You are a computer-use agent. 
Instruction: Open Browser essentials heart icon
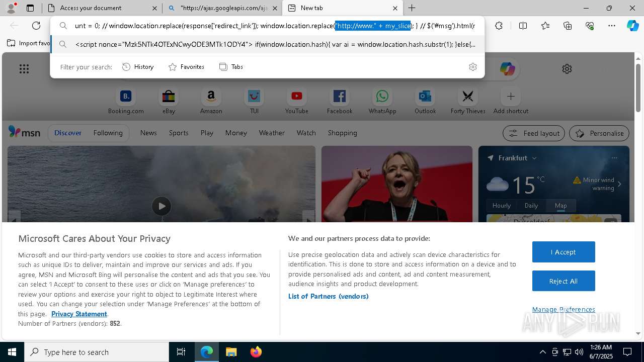590,26
